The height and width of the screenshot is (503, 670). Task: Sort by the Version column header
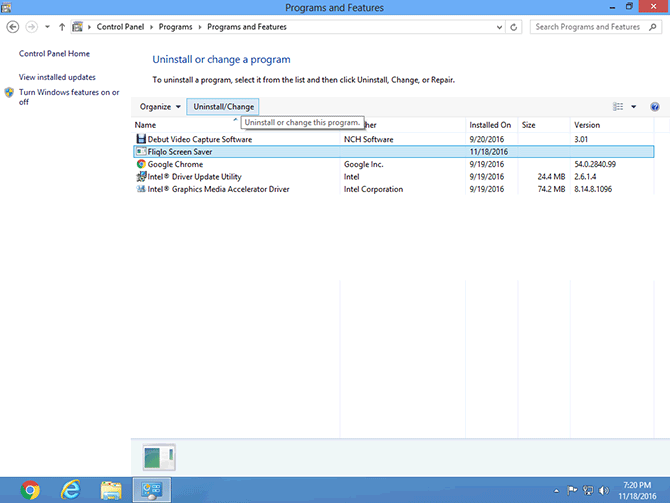tap(587, 125)
